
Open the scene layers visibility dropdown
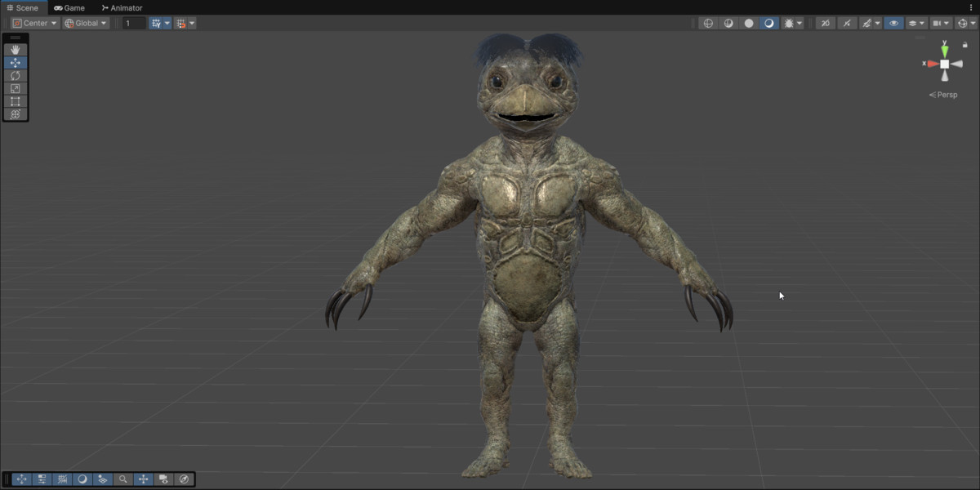917,23
